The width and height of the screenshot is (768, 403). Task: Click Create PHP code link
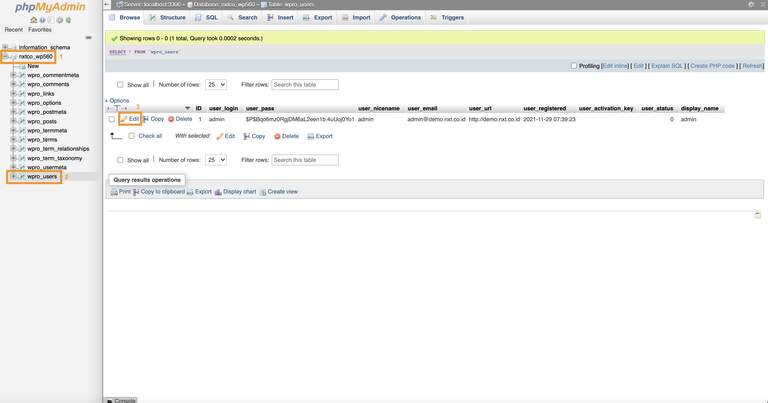pos(712,66)
